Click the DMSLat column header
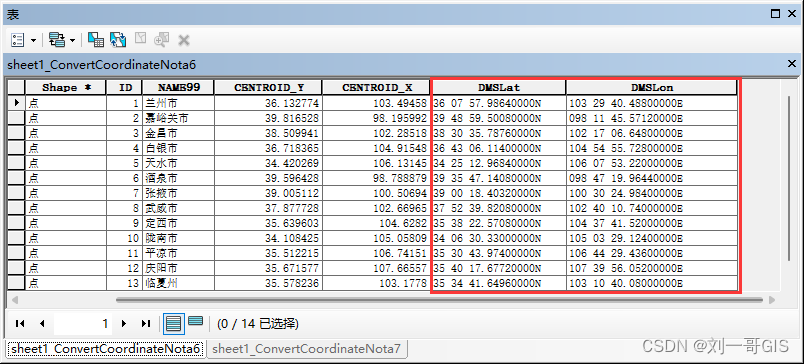The width and height of the screenshot is (804, 364). 499,87
